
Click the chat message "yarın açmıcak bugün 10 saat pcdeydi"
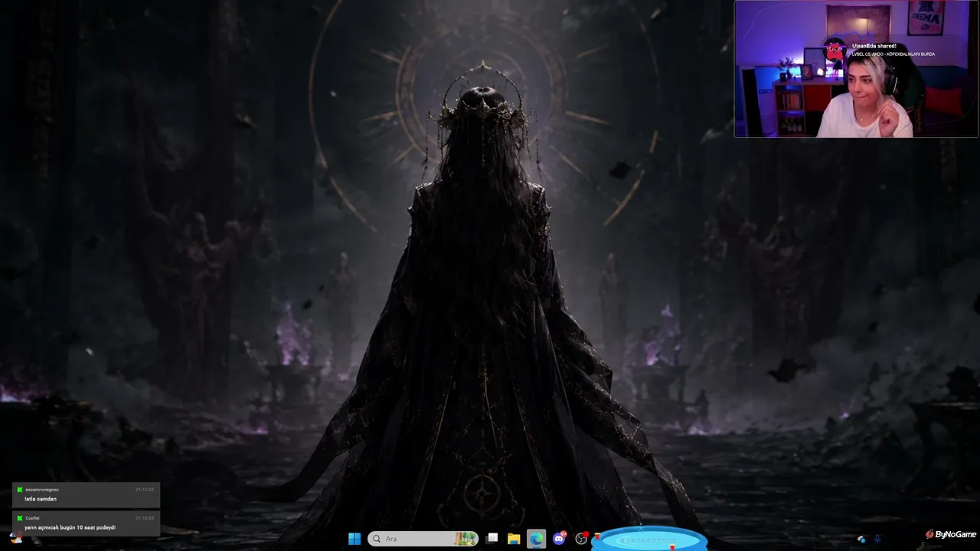click(x=70, y=527)
